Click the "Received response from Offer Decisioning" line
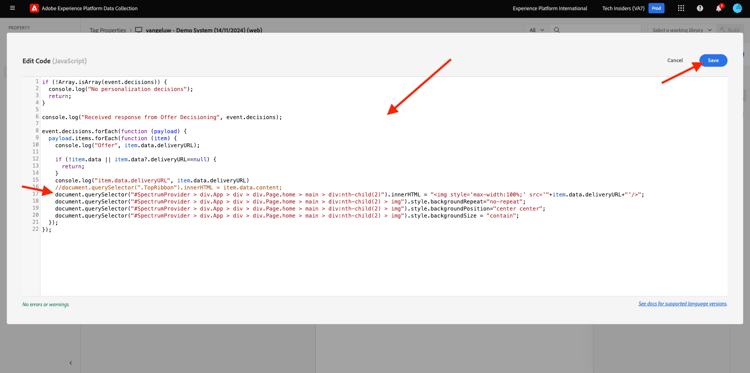 [x=162, y=117]
